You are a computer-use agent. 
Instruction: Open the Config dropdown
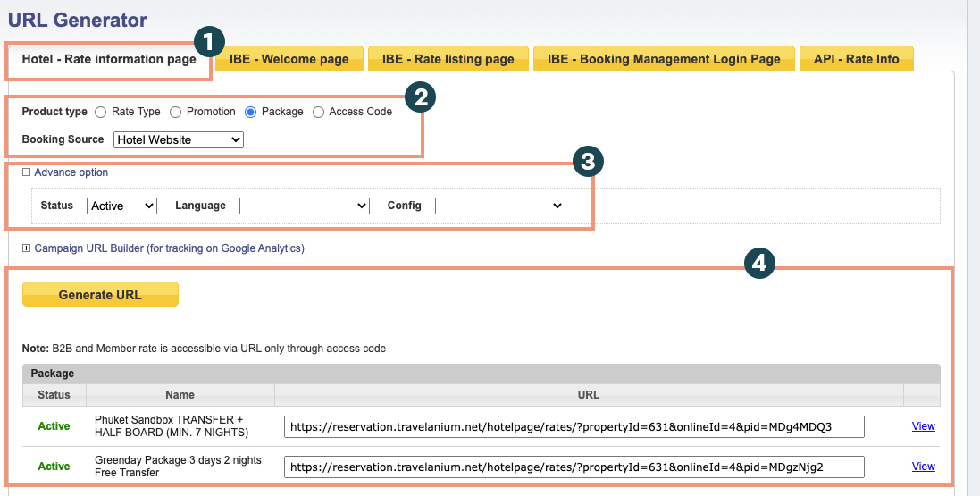(x=500, y=206)
